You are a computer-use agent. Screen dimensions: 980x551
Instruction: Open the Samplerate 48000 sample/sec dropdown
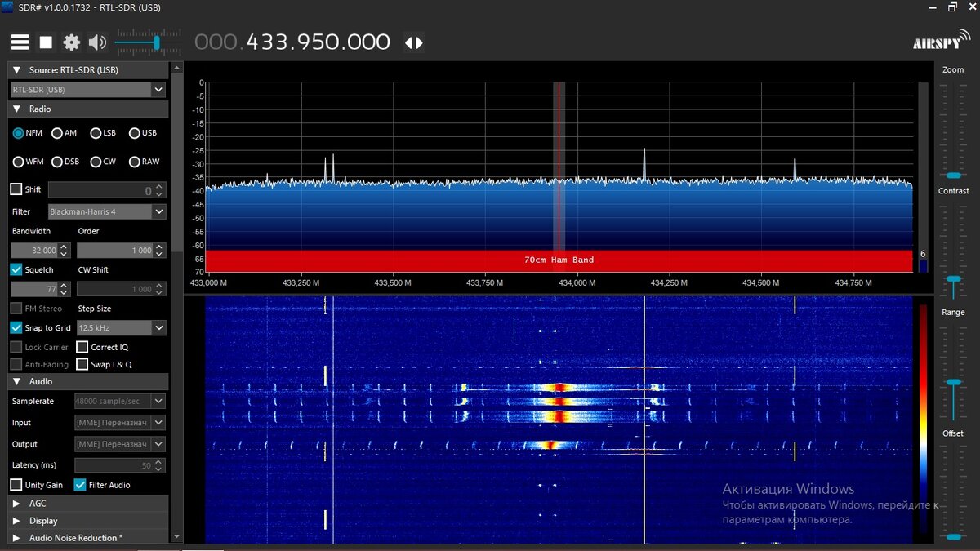pos(120,401)
